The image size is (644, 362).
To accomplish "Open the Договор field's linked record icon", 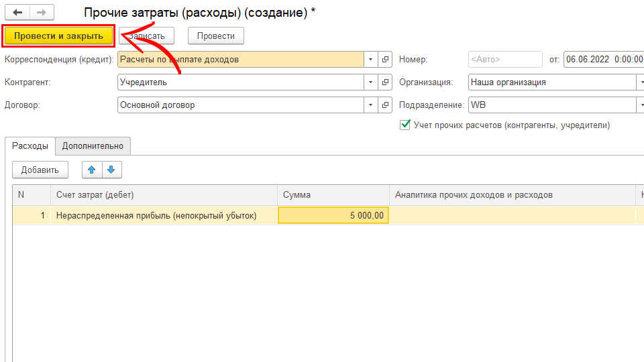I will pos(386,105).
